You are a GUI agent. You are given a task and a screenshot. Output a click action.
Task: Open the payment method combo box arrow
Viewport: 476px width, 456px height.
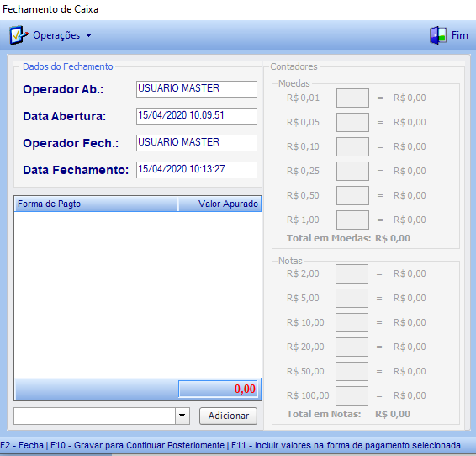(x=182, y=416)
